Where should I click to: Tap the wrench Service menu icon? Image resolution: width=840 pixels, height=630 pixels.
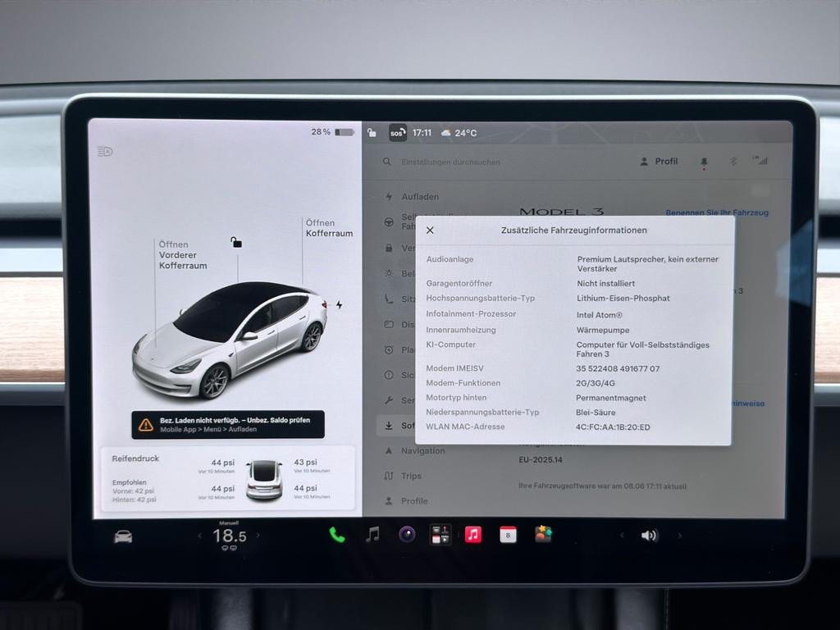[x=389, y=400]
